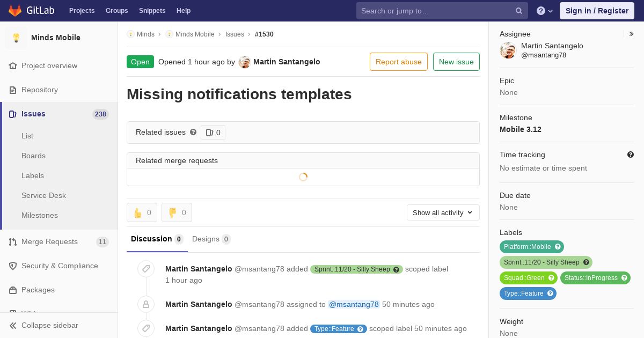644x338 pixels.
Task: Open the Projects menu
Action: click(x=82, y=11)
